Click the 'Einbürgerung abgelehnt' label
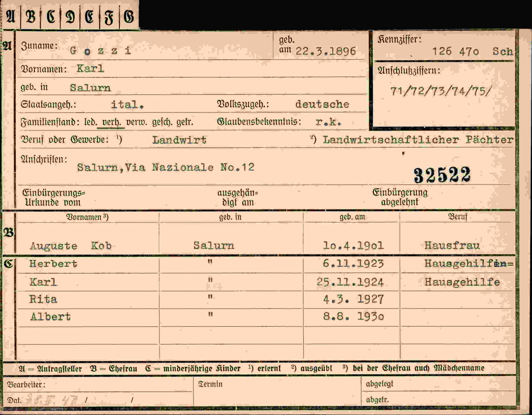Screen dimensions: 532x415 [400, 197]
